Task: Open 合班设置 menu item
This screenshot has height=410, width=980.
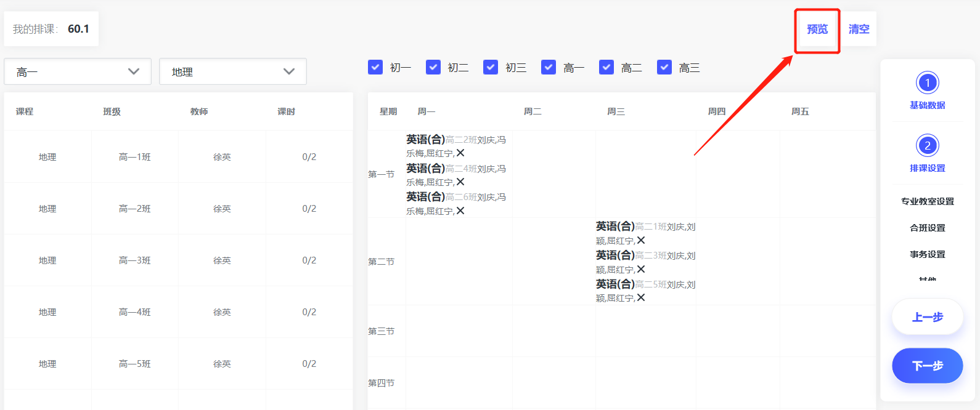Action: pyautogui.click(x=928, y=228)
